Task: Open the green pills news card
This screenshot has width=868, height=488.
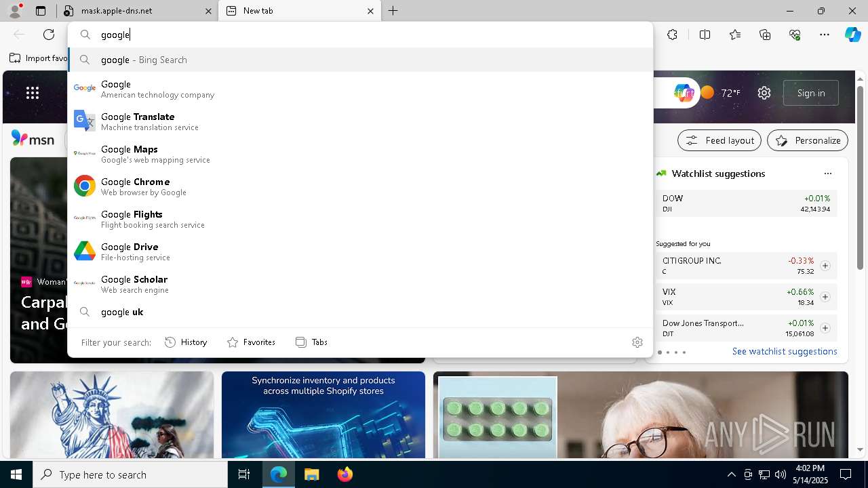Action: [641, 415]
